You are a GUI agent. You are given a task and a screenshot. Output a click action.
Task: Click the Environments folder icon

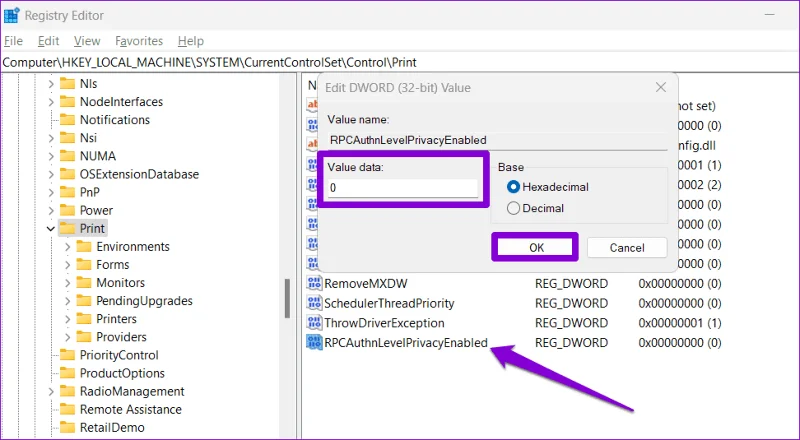(x=84, y=247)
